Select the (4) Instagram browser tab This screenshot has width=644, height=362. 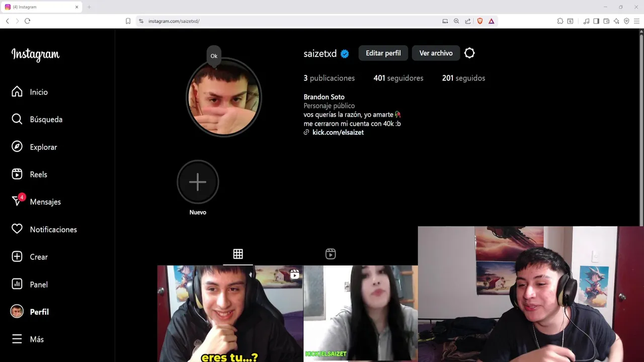[x=41, y=7]
